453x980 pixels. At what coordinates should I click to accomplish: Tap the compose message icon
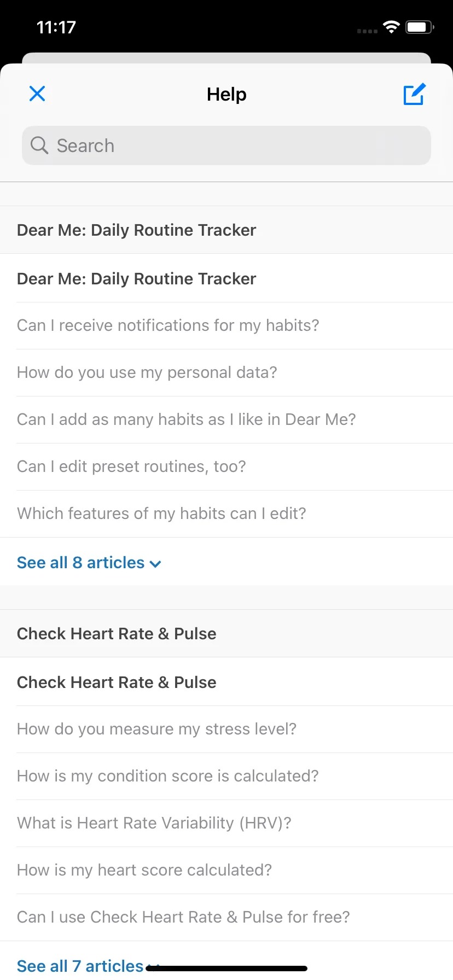pos(414,94)
